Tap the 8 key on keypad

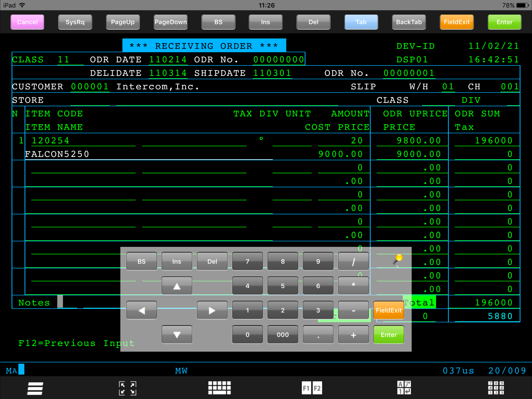coord(283,261)
